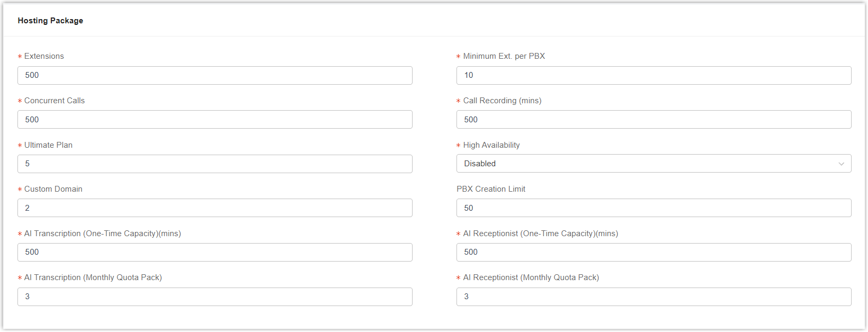Click AI Receptionist Monthly Quota Pack field

click(654, 297)
